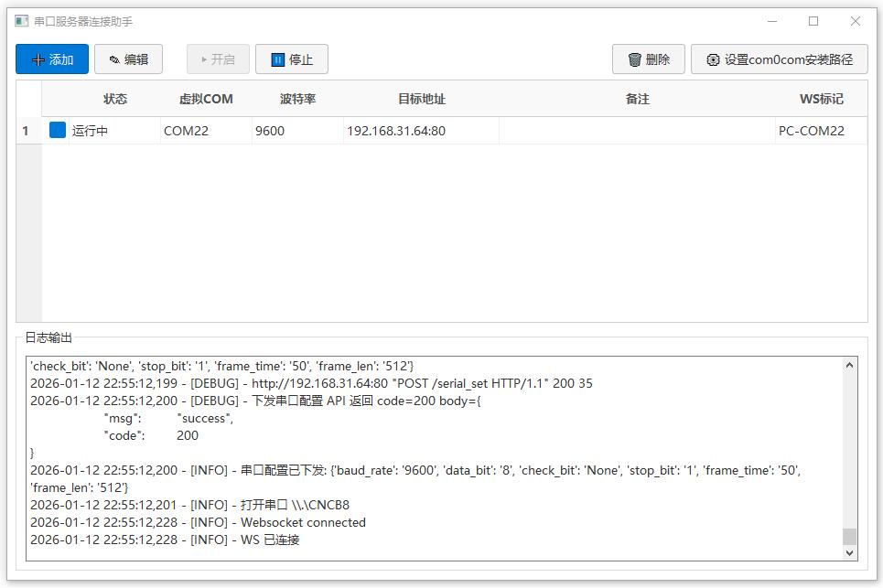Click the POST /serial_set HTTP/1.1 log line

pos(311,383)
